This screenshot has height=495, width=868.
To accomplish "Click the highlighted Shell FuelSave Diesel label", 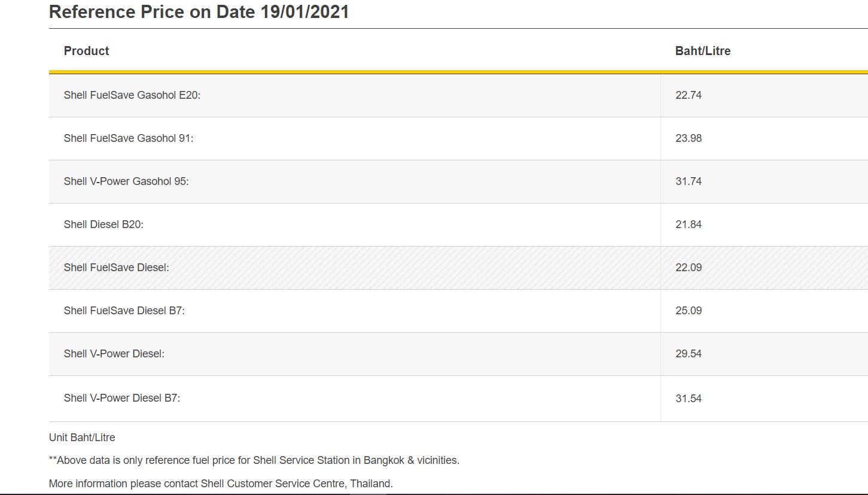I will 117,268.
